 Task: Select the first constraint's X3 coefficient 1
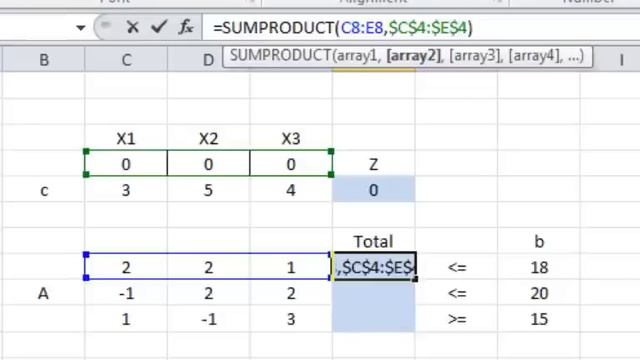tap(291, 267)
